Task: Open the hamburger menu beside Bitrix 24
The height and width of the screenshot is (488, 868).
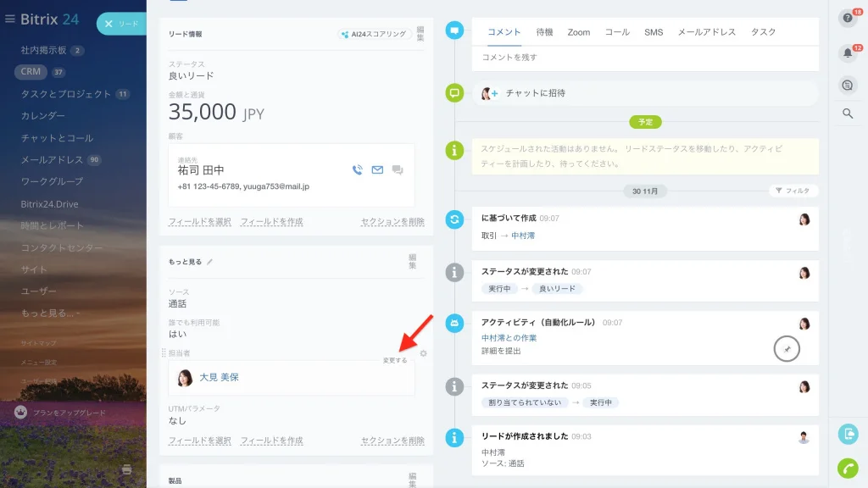Action: point(9,19)
